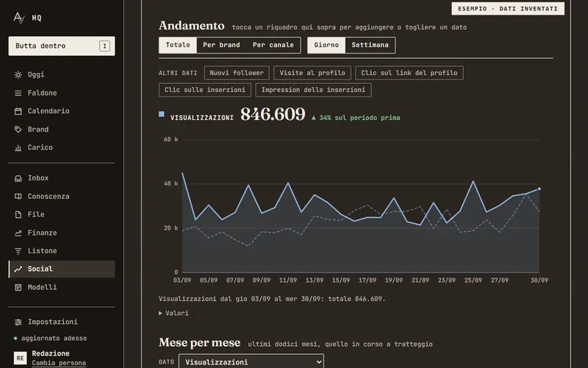This screenshot has width=588, height=368.
Task: Select the Totale view segment
Action: 178,45
